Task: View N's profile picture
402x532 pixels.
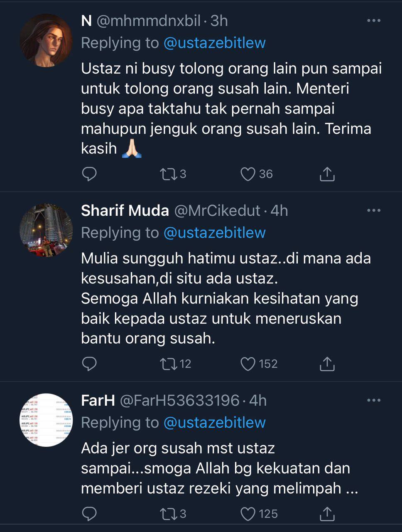Action: coord(46,41)
